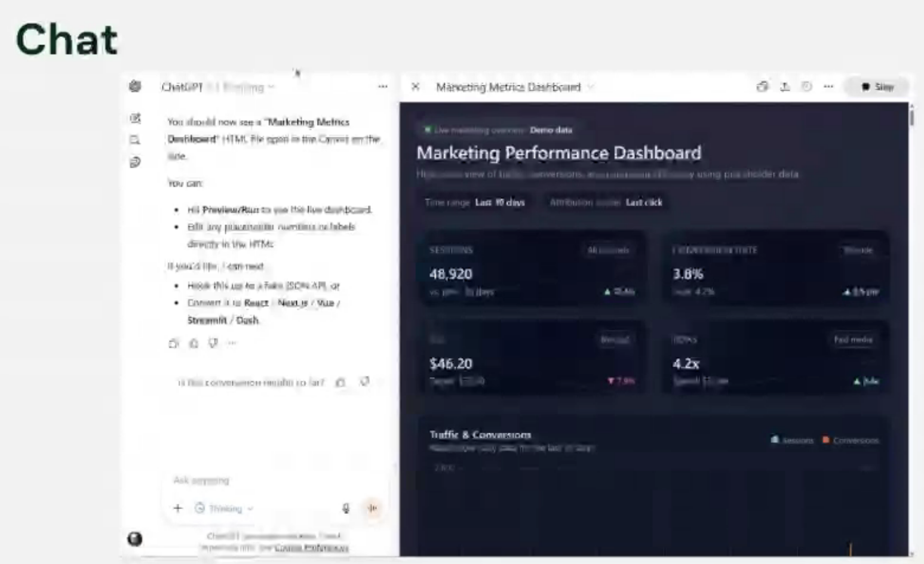
Task: Open the chat header three-dots menu
Action: (383, 87)
